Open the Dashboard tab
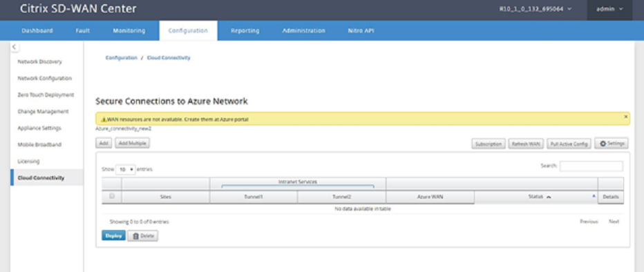Image resolution: width=644 pixels, height=272 pixels. 37,31
